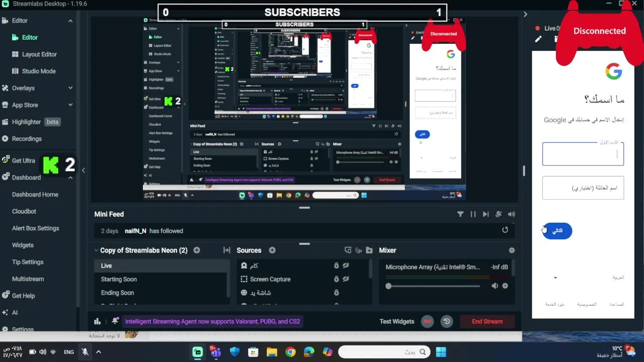Image resolution: width=644 pixels, height=362 pixels.
Task: Toggle lock on the كام source
Action: (x=337, y=265)
